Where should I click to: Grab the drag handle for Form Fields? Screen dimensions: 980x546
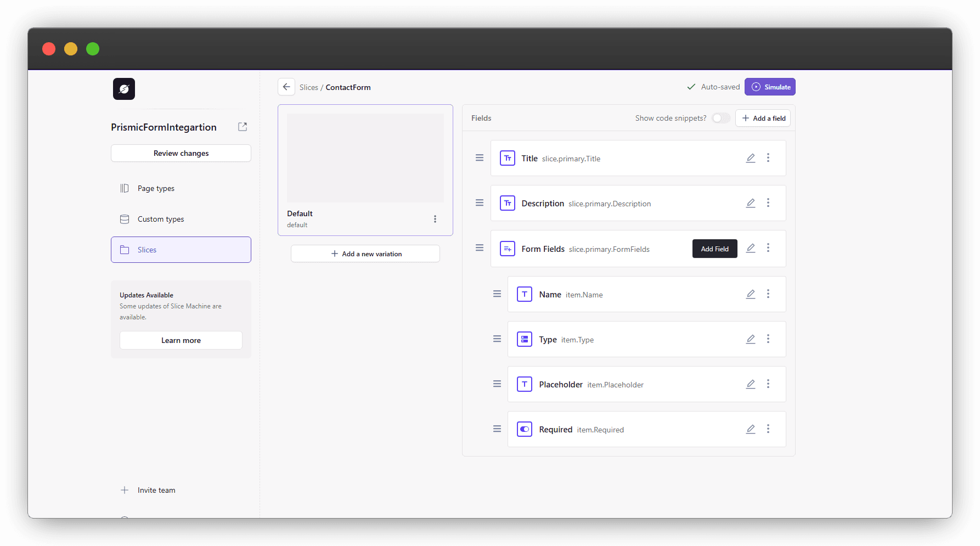tap(480, 248)
